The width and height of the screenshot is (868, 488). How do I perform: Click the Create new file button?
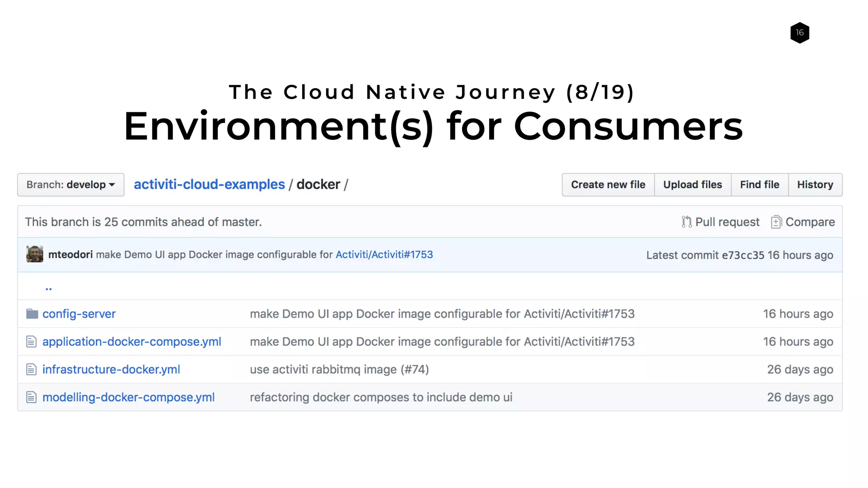pyautogui.click(x=608, y=185)
